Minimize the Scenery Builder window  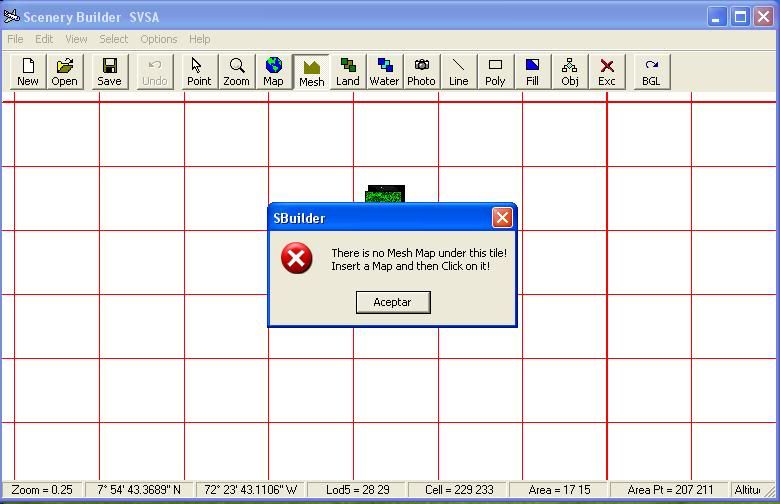717,17
